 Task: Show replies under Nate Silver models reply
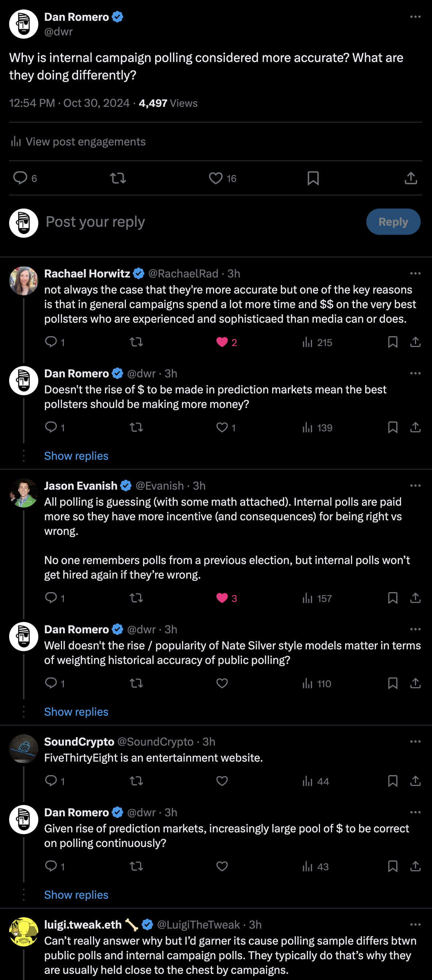(x=76, y=712)
